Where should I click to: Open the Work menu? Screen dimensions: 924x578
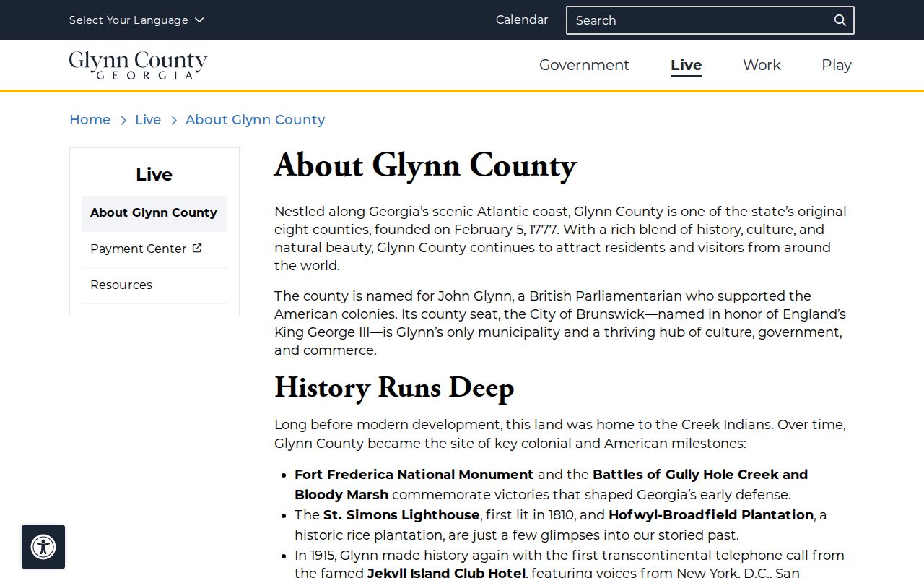click(762, 65)
